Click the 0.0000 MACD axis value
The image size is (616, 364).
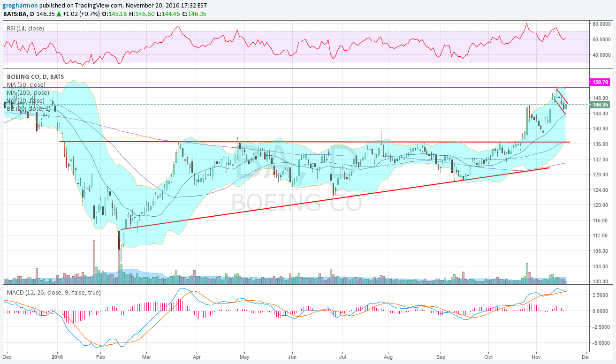click(601, 311)
